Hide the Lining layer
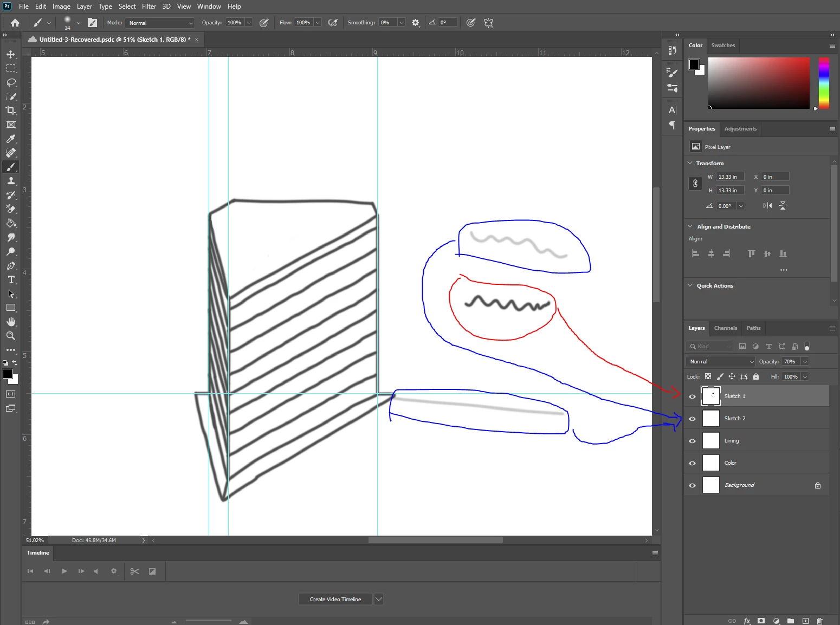Screen dimensions: 840x625 (692, 441)
